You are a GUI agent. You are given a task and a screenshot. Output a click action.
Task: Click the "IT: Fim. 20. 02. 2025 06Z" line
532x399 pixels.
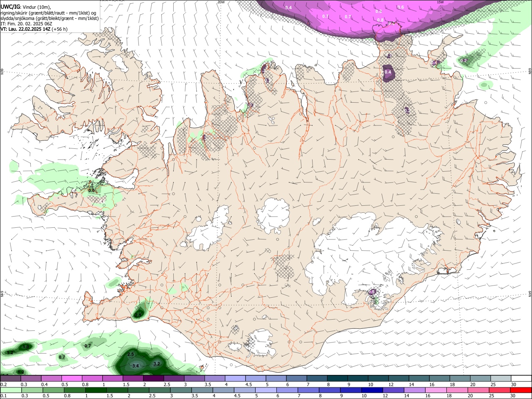(27, 24)
